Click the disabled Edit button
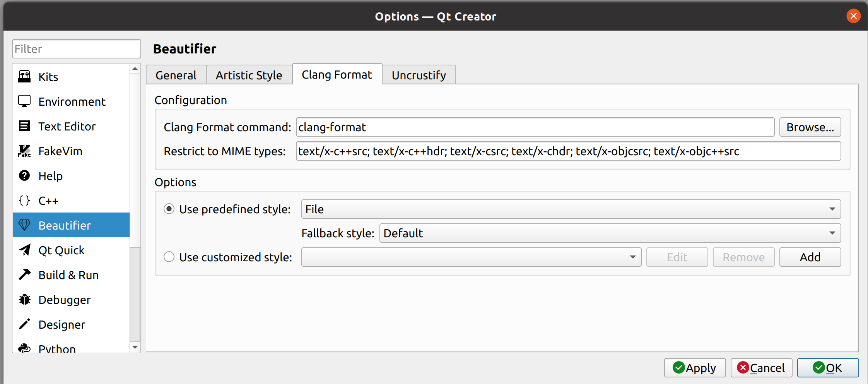 (677, 257)
